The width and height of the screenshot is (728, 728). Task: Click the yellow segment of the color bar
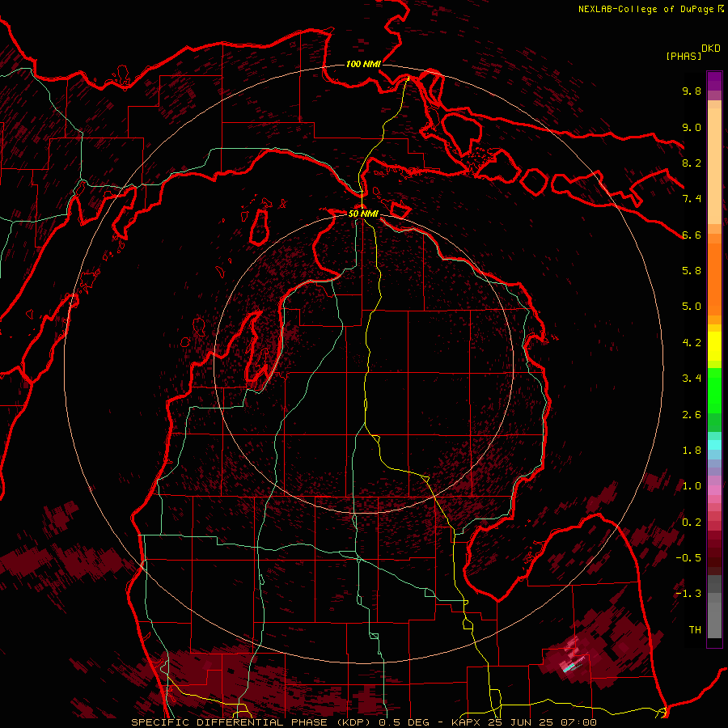pyautogui.click(x=714, y=346)
